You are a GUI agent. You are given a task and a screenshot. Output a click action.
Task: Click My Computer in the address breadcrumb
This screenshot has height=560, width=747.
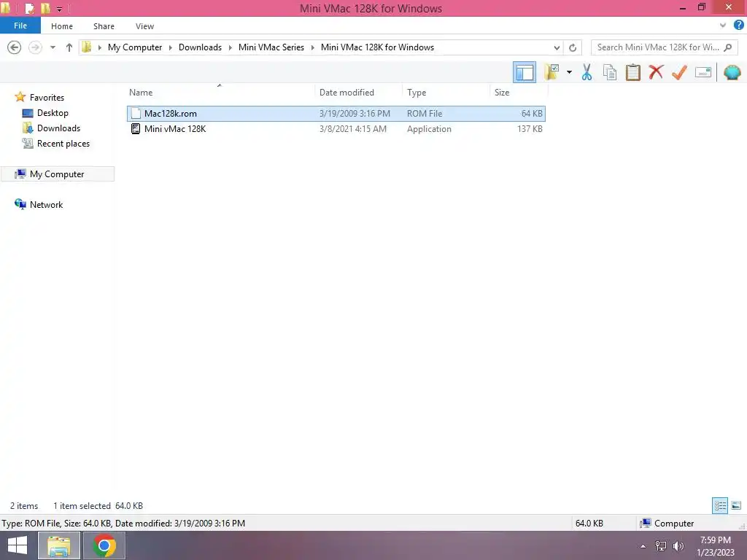coord(135,47)
